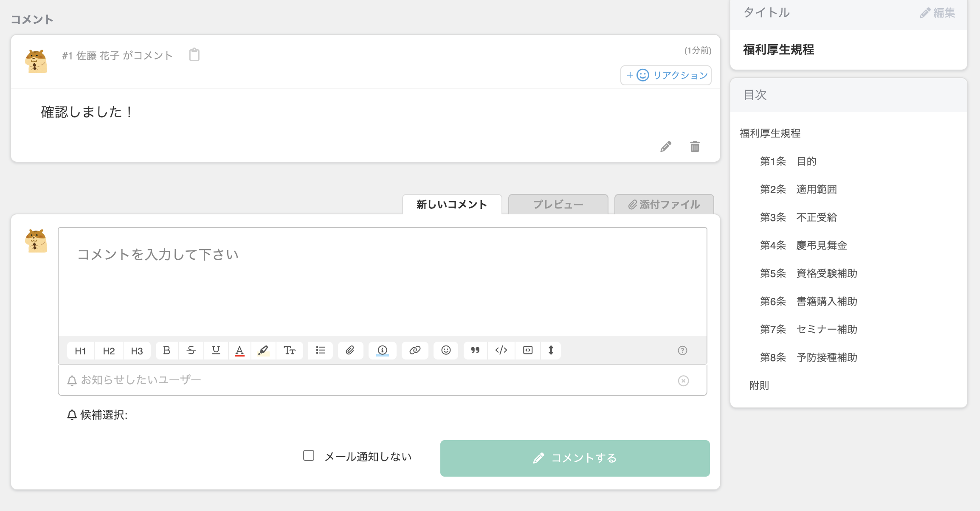Viewport: 980px width, 511px height.
Task: Open the text color picker
Action: [239, 351]
